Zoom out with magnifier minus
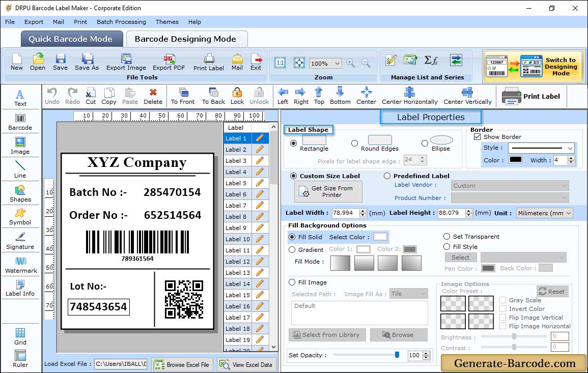588x373 pixels. (366, 63)
